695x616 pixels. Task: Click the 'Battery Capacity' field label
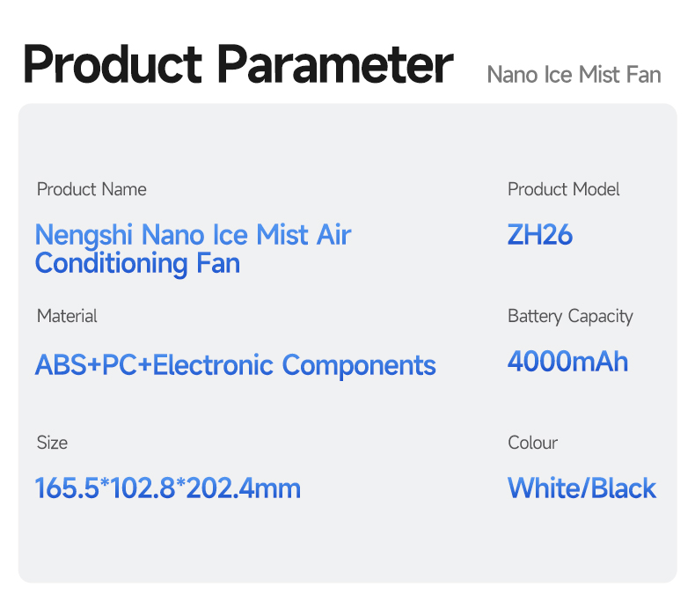(570, 316)
